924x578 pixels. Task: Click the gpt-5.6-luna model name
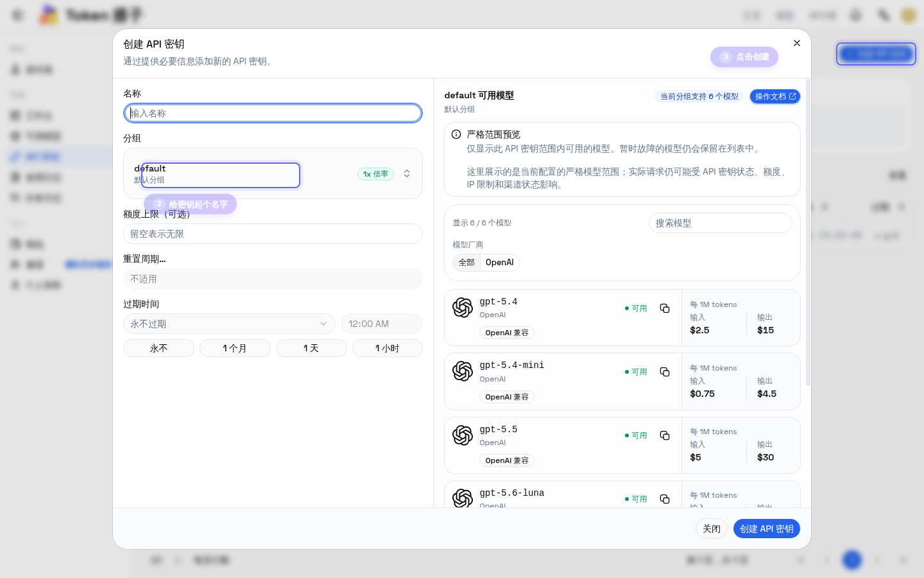click(x=512, y=493)
